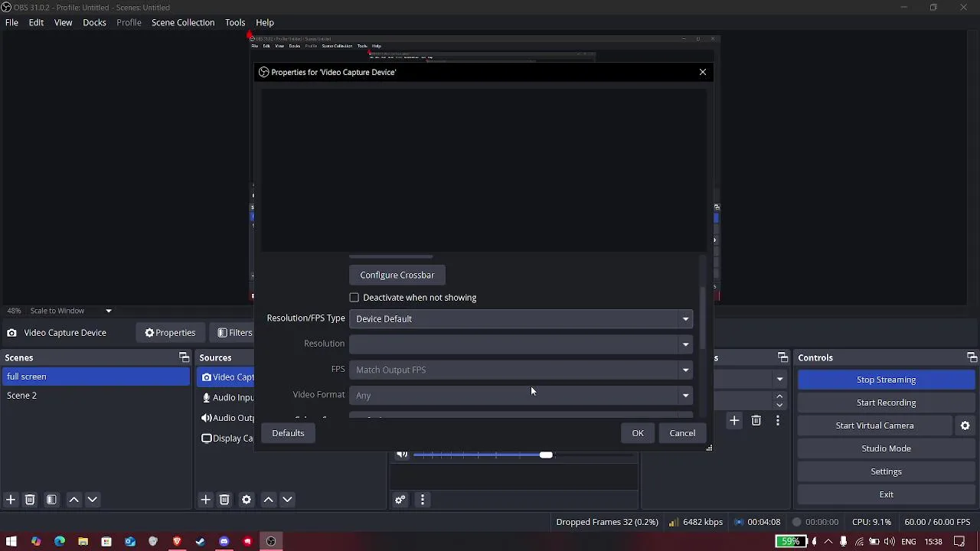Open scene filters icon in Scenes dock
This screenshot has width=980, height=551.
point(51,500)
